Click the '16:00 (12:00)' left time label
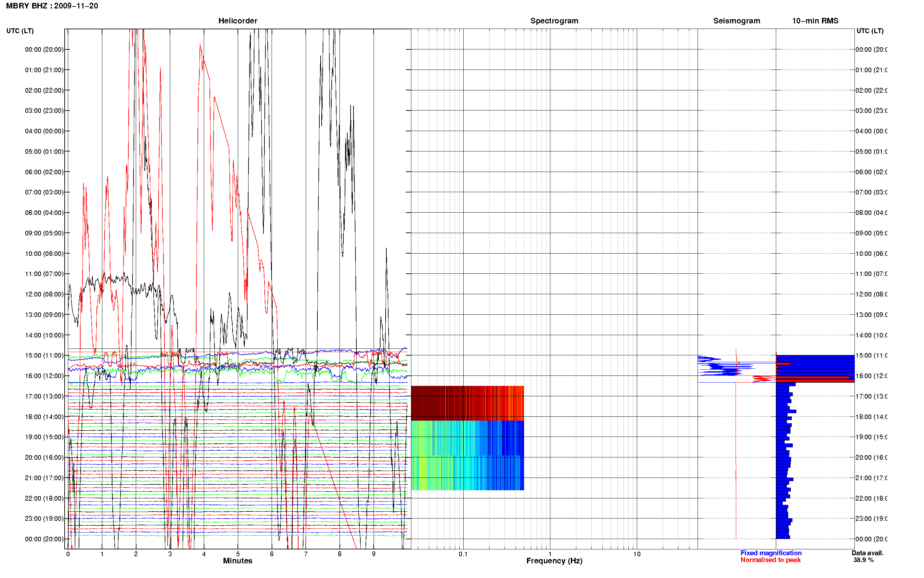 click(44, 376)
